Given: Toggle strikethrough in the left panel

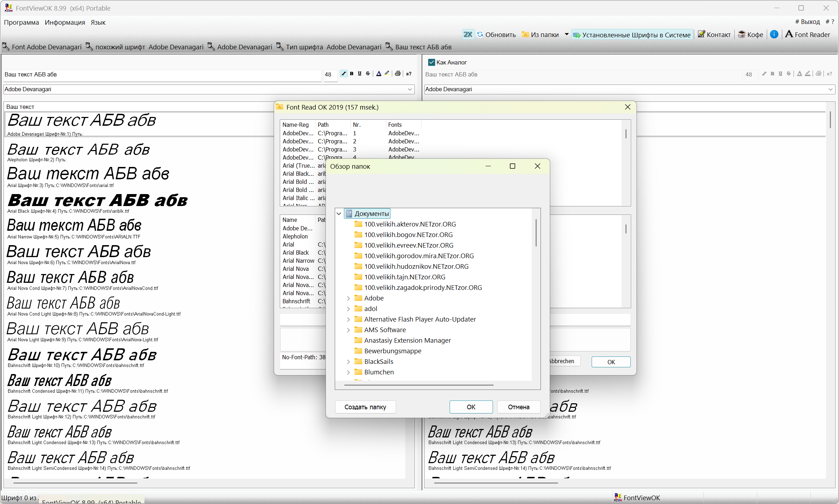Looking at the screenshot, I should [x=368, y=74].
